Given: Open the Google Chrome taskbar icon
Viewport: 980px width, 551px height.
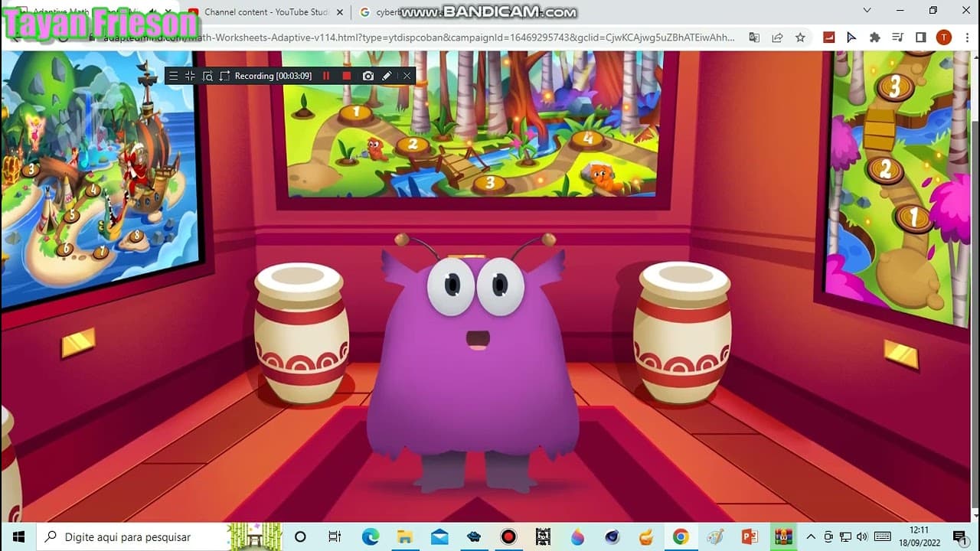Looking at the screenshot, I should 681,536.
